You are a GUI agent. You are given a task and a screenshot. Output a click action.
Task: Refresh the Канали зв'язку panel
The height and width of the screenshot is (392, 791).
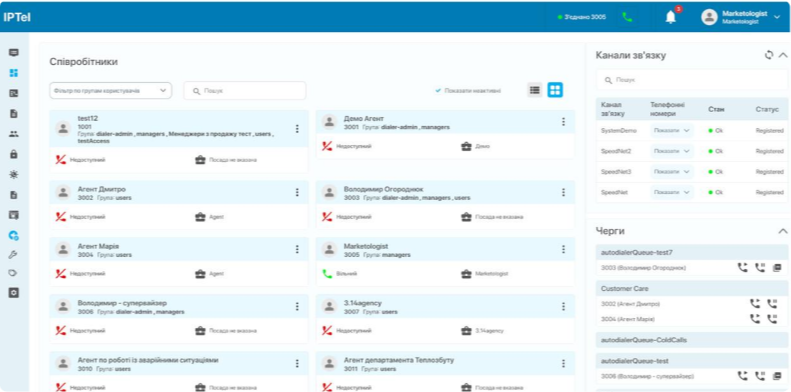click(x=769, y=55)
